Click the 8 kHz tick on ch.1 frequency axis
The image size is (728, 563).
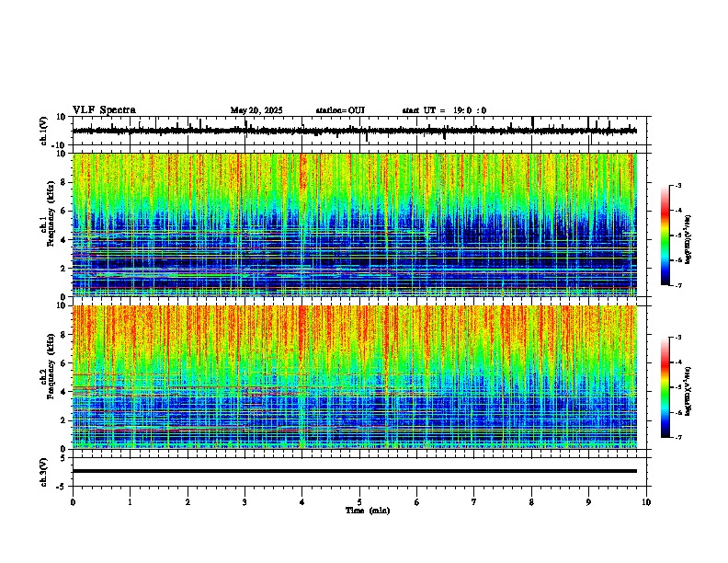click(63, 182)
